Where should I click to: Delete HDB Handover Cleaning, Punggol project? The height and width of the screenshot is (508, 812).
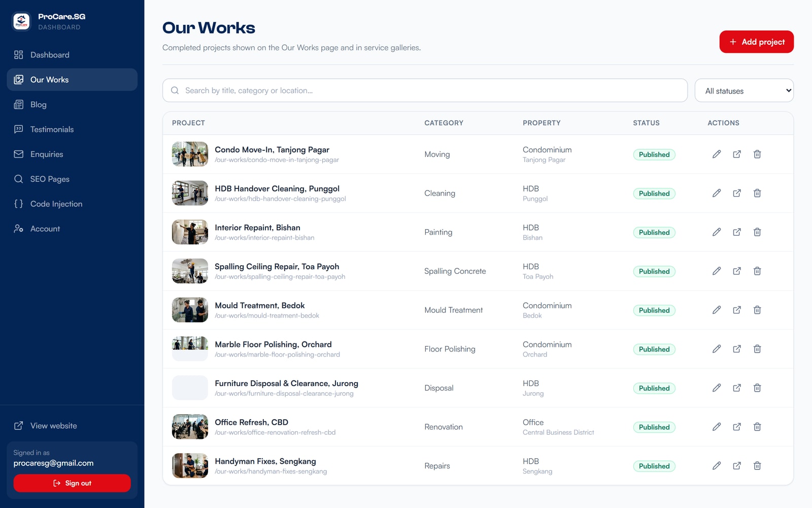tap(757, 193)
